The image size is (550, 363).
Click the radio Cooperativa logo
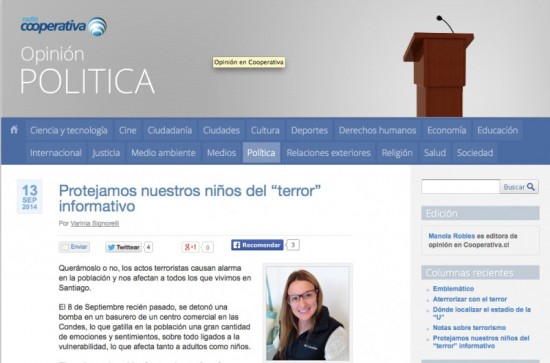(63, 26)
